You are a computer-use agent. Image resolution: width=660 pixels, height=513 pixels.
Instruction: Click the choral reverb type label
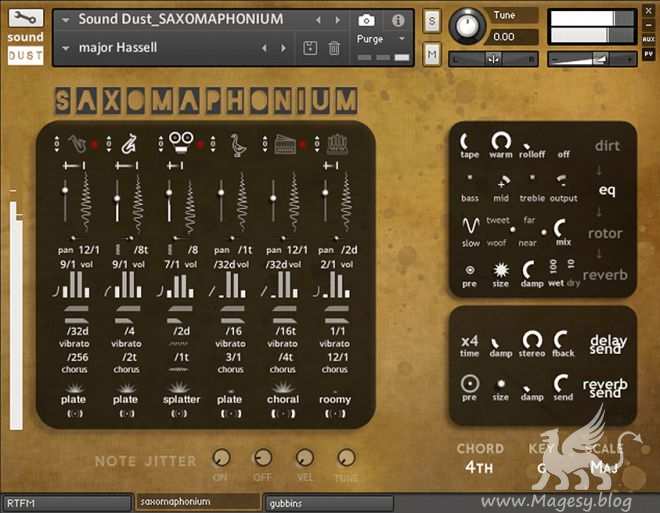click(283, 399)
